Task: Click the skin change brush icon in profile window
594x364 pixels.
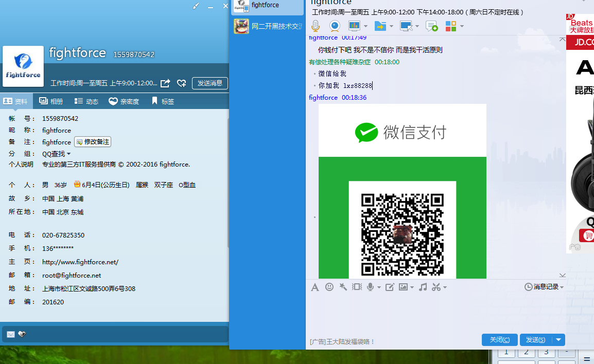Action: [196, 6]
